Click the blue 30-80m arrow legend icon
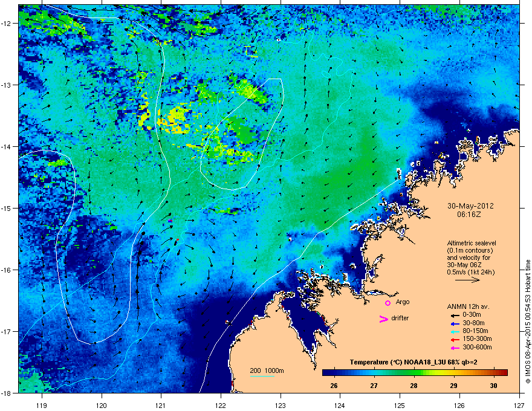532x411 pixels. [x=455, y=323]
